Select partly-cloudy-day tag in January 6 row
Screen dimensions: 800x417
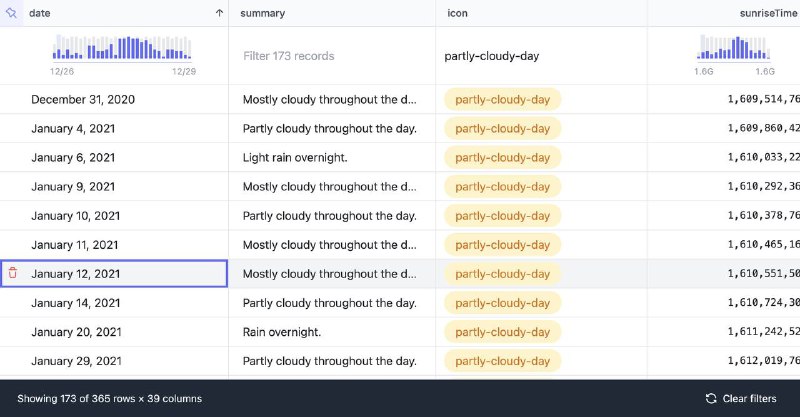502,157
